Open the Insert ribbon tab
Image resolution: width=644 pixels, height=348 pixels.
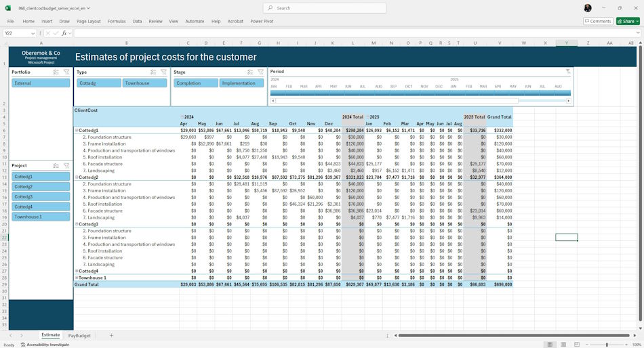[47, 22]
